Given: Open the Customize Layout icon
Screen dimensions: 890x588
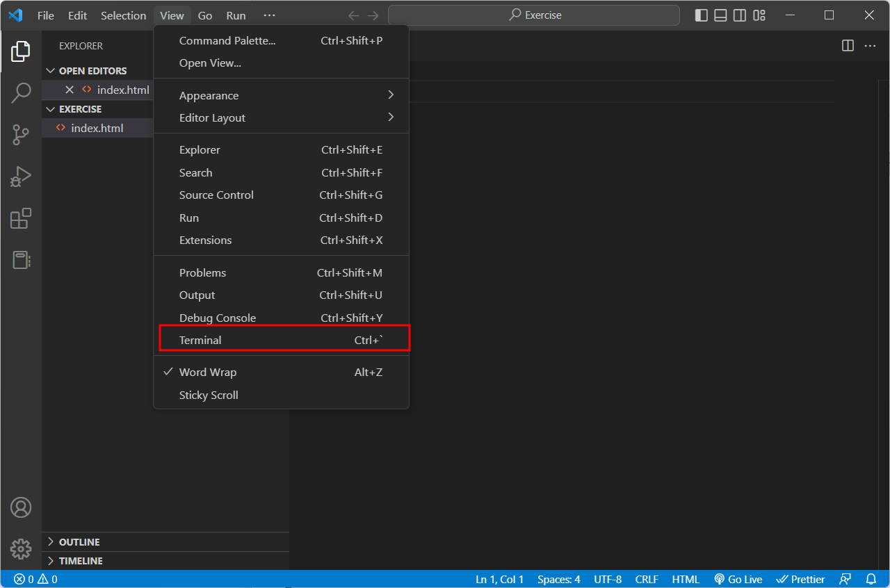Looking at the screenshot, I should tap(759, 15).
